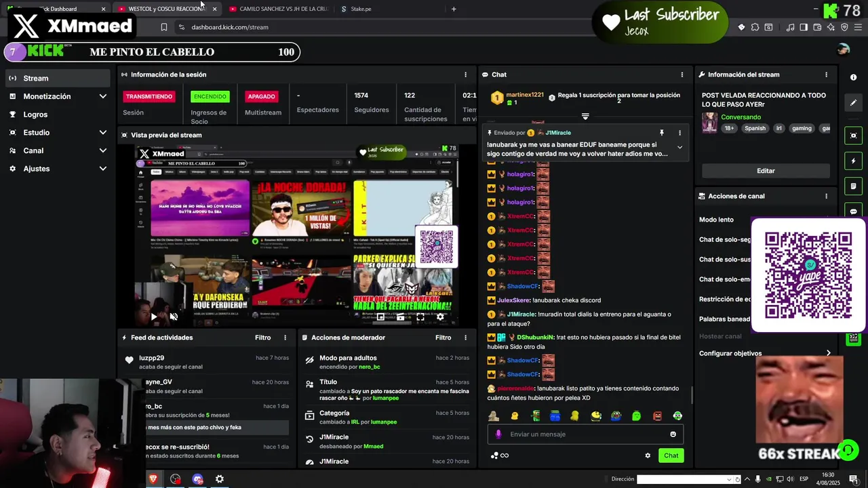
Task: Expand Monetización sidebar menu
Action: pyautogui.click(x=58, y=96)
